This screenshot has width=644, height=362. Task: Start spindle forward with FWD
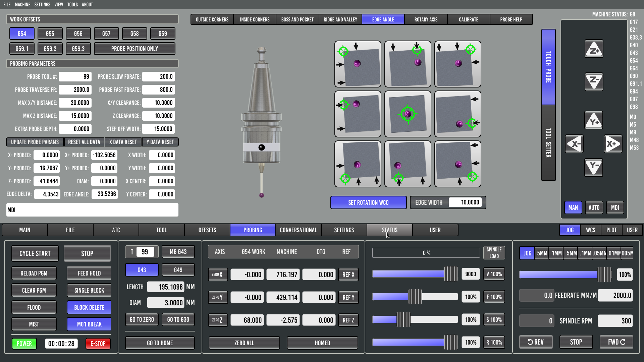(616, 342)
